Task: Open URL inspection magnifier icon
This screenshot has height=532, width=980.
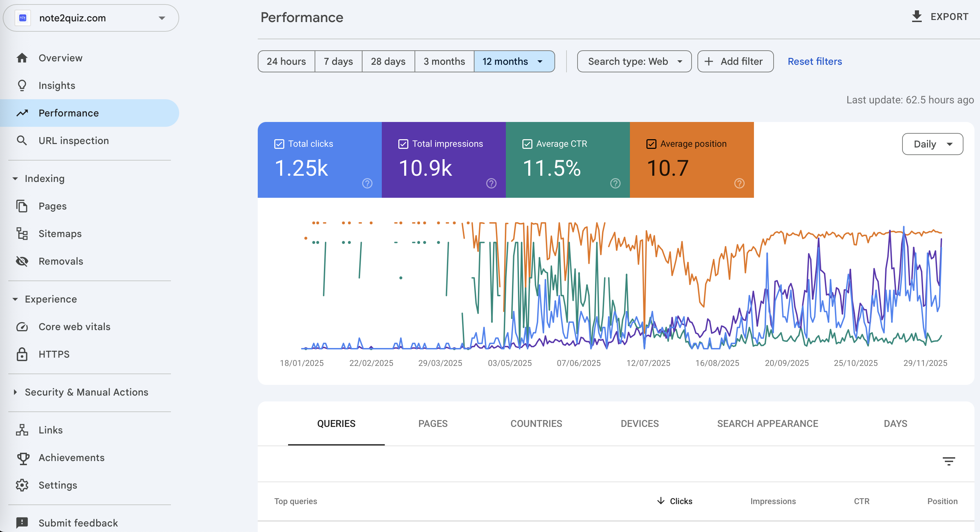Action: (x=22, y=141)
